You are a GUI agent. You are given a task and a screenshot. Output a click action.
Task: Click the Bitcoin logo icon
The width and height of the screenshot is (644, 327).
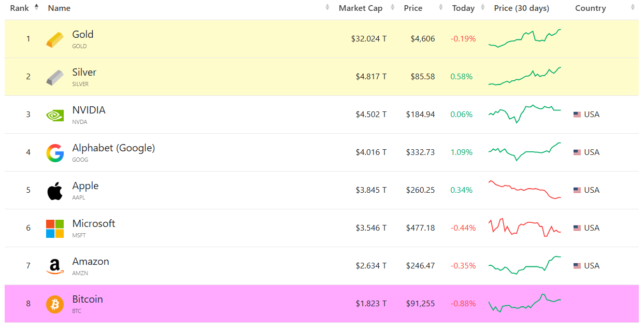coord(55,304)
